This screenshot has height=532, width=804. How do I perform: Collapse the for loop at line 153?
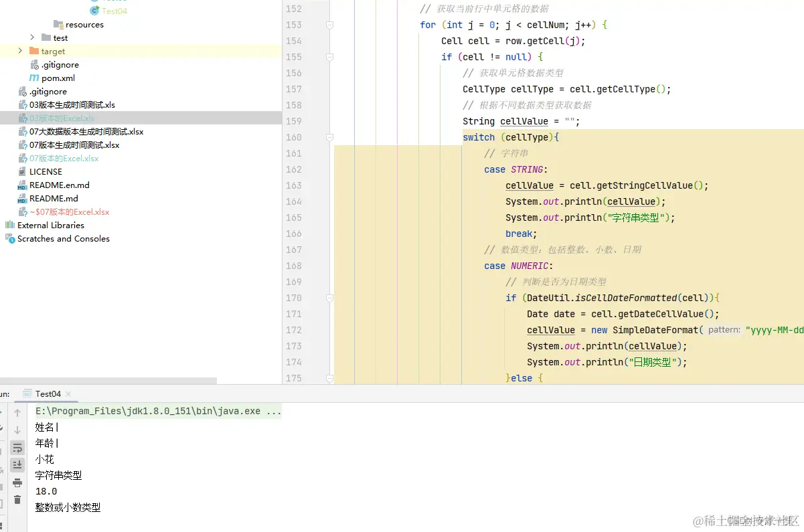[329, 25]
